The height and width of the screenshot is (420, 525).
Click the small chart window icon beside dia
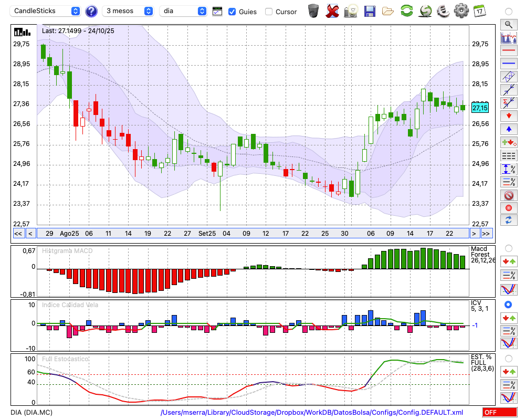pos(217,12)
